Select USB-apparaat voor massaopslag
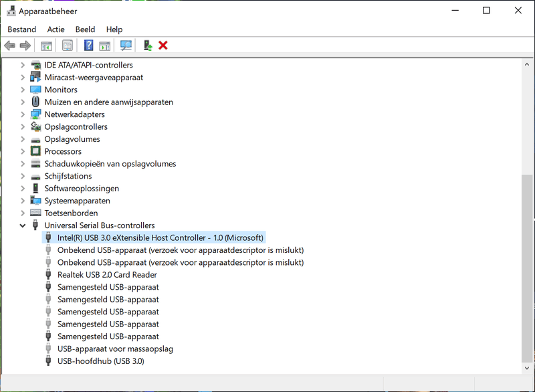Viewport: 535px width, 392px height. (x=115, y=349)
